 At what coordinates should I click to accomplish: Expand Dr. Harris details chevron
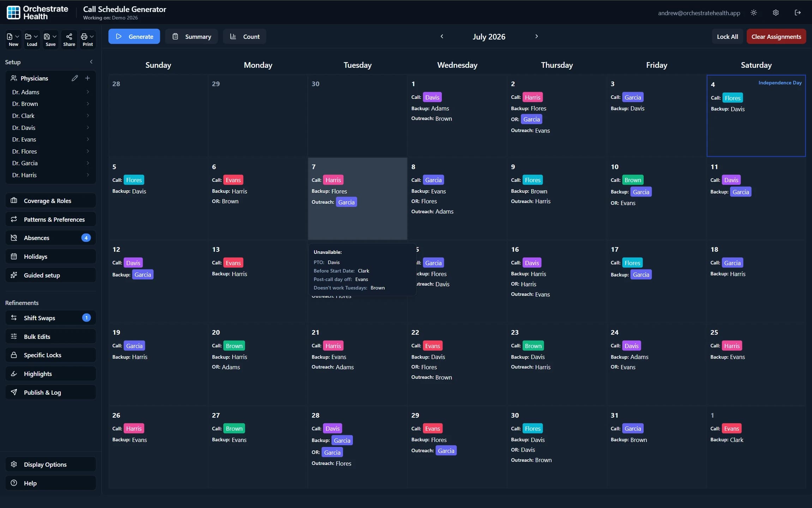[88, 175]
